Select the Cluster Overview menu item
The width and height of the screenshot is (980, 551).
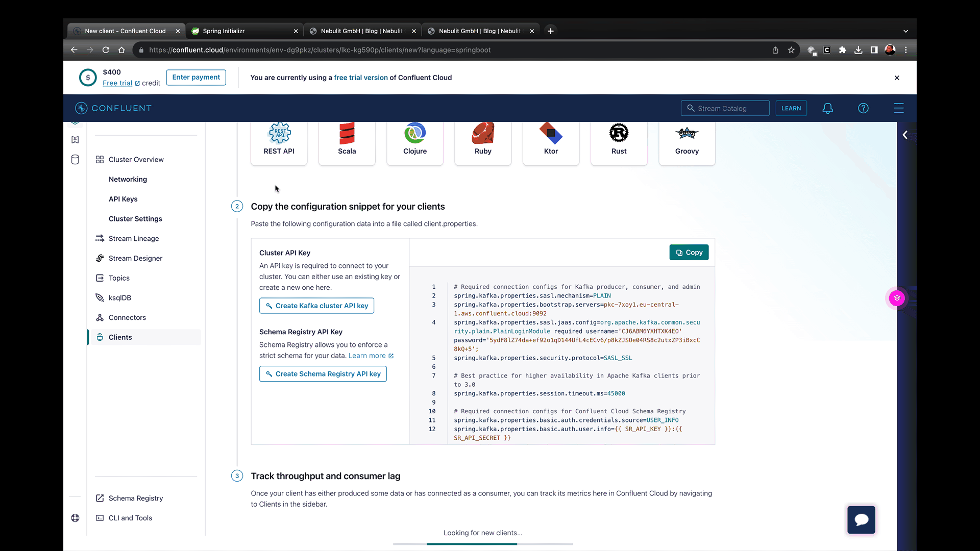point(136,160)
